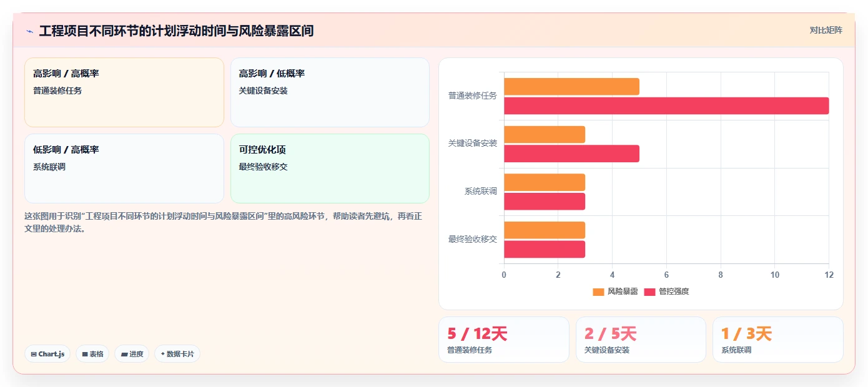The height and width of the screenshot is (387, 868).
Task: Click the 最终验收移交 axis label in chart
Action: coord(473,239)
